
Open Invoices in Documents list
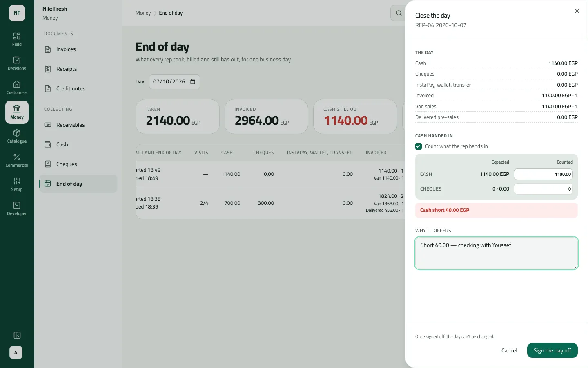pos(78,49)
